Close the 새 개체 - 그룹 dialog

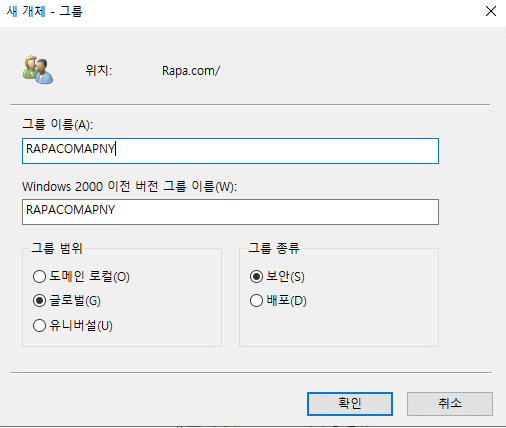point(491,11)
